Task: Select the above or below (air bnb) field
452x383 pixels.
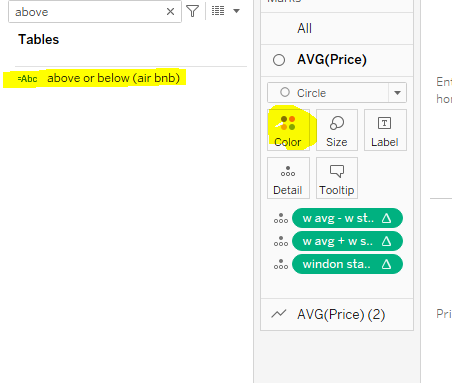Action: pyautogui.click(x=94, y=78)
